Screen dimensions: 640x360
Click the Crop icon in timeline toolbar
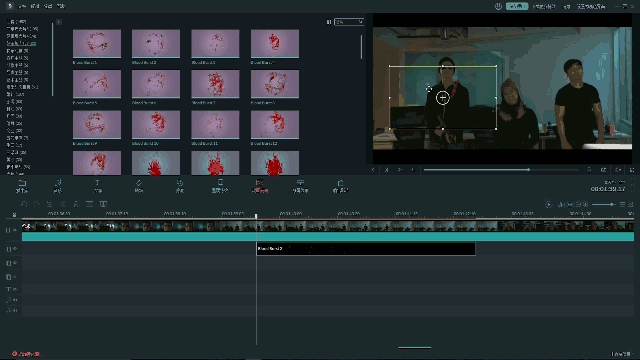pyautogui.click(x=76, y=204)
